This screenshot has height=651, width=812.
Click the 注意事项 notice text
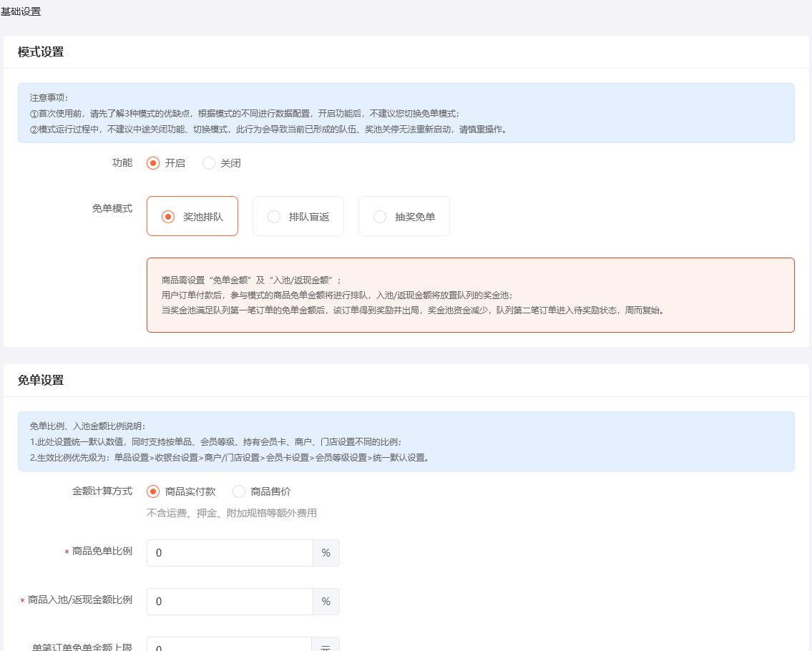click(x=49, y=97)
